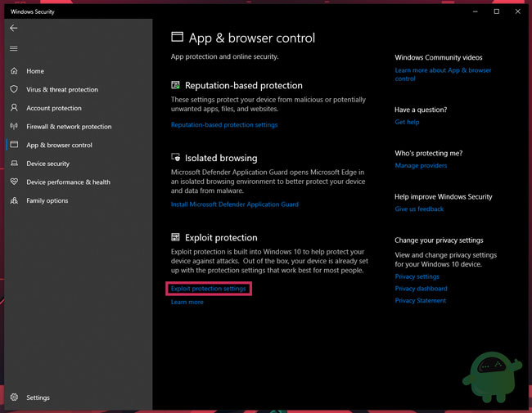Click 'Who's protecting me?' heading

tap(429, 153)
